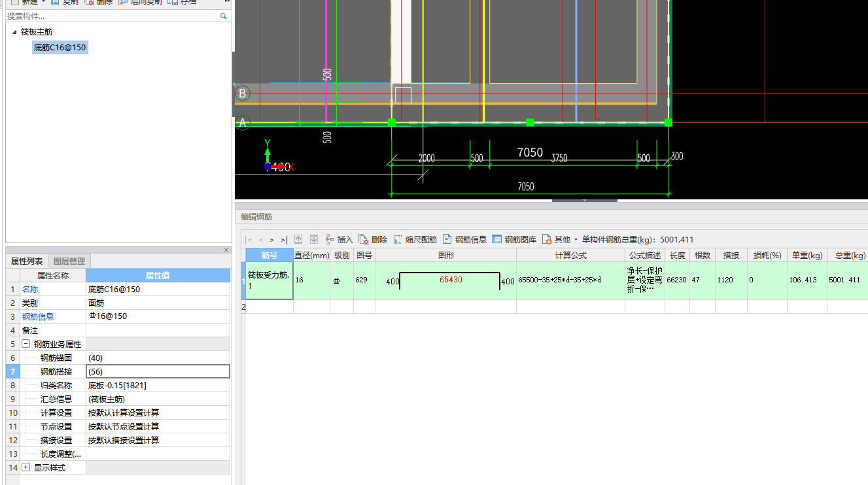This screenshot has width=868, height=485.
Task: Move rebar row down icon
Action: tap(314, 239)
